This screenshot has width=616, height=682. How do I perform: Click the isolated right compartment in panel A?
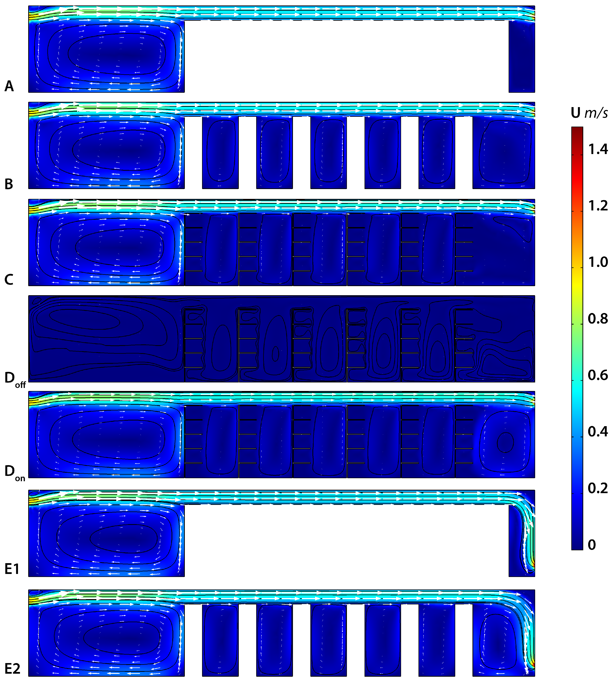[x=522, y=57]
